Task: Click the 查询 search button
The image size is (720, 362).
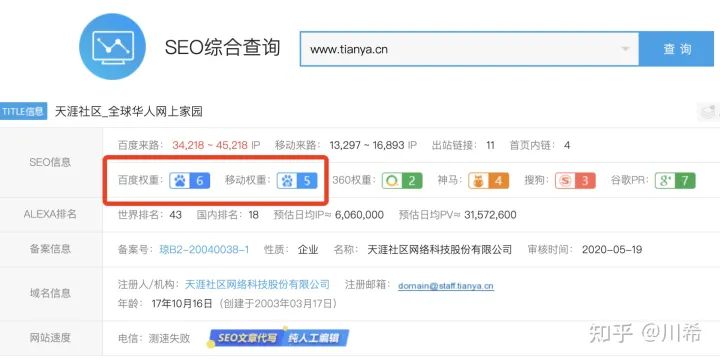Action: tap(676, 49)
